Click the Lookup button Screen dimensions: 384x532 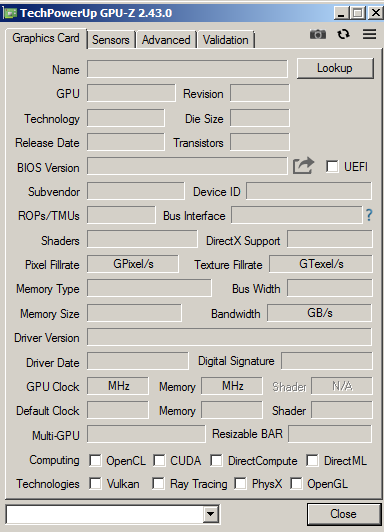335,68
